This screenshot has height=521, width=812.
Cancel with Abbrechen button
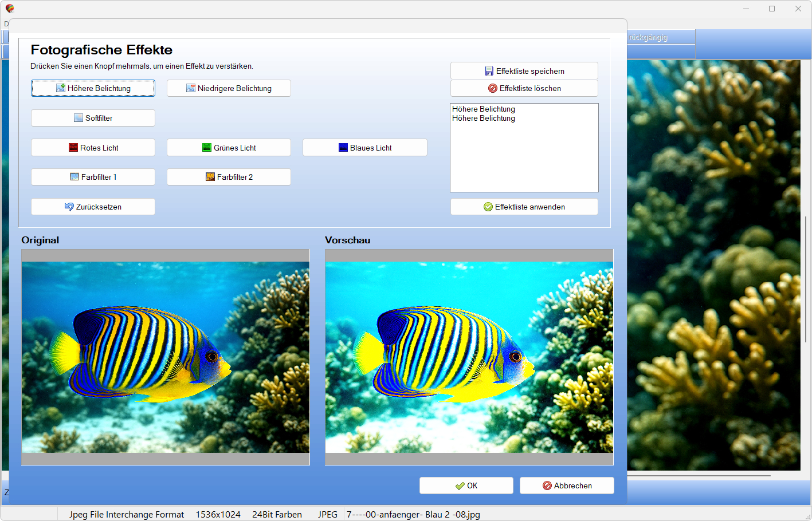[566, 486]
